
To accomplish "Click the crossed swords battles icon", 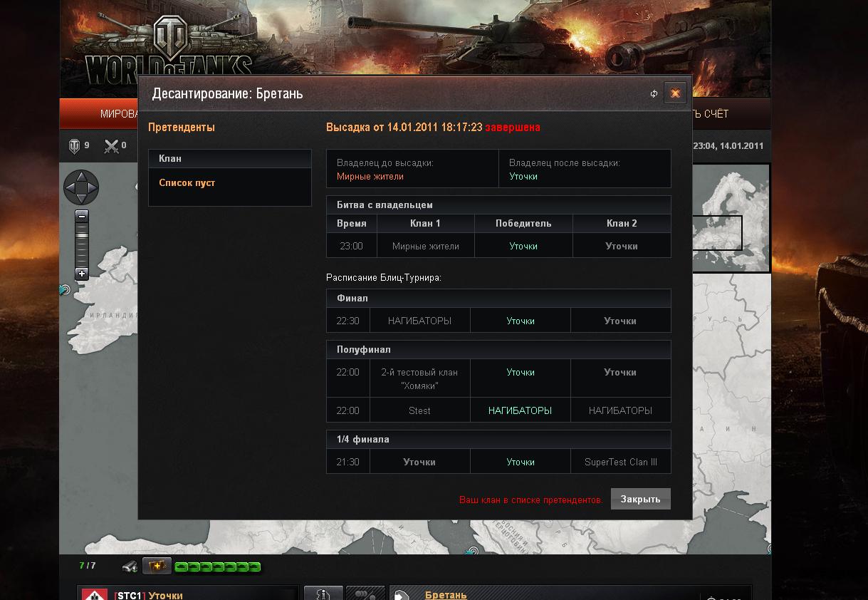I will tap(111, 146).
